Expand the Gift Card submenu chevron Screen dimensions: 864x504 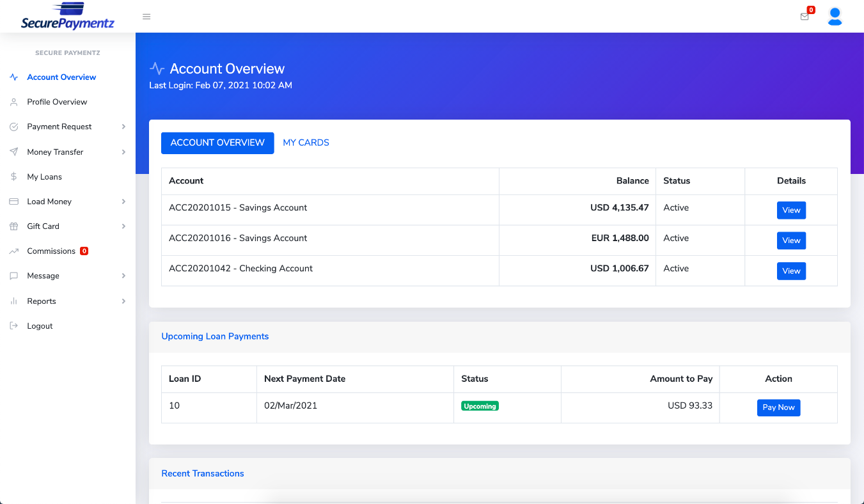pyautogui.click(x=123, y=226)
